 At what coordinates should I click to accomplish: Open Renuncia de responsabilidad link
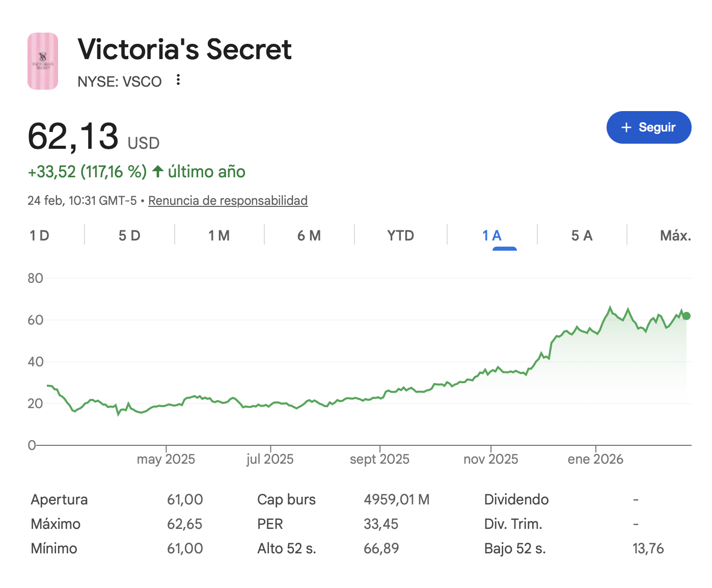[x=228, y=201]
